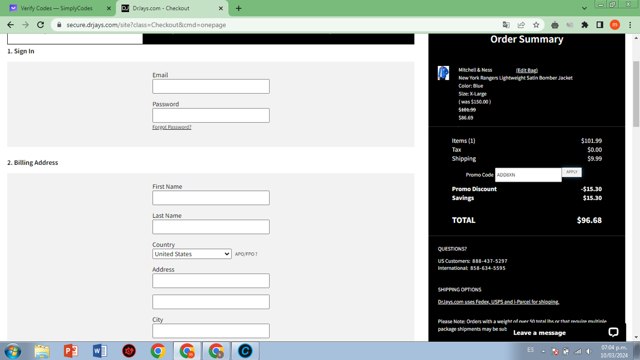Click the Edit Bag link
This screenshot has width=640, height=360.
pyautogui.click(x=527, y=70)
